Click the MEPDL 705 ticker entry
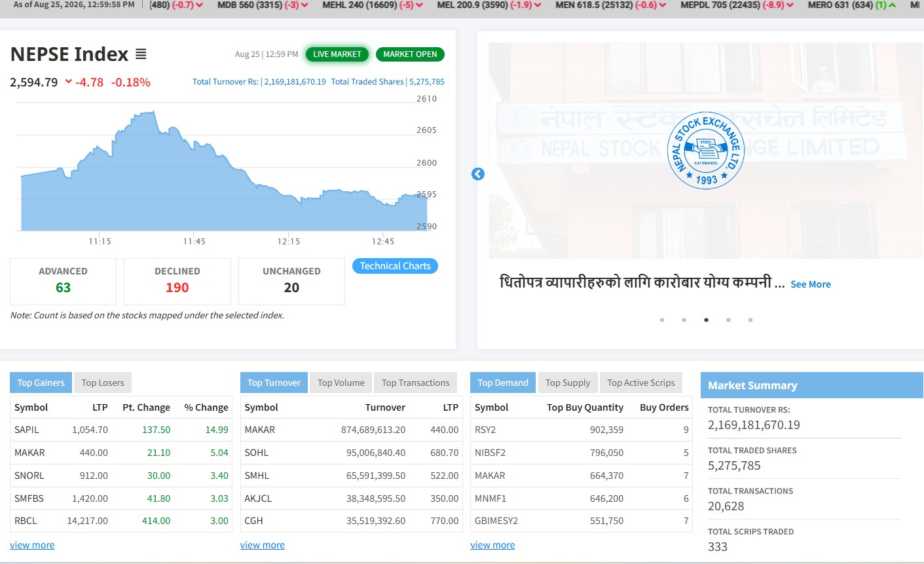The height and width of the screenshot is (564, 924). point(737,5)
